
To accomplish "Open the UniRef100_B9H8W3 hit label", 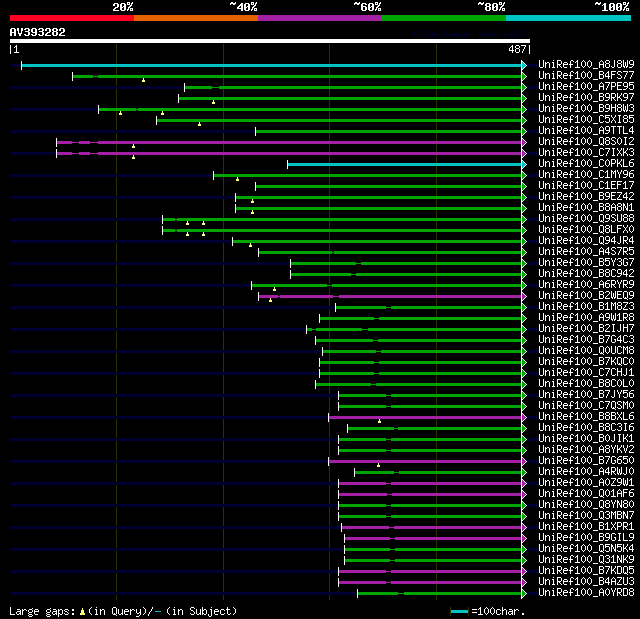I will click(586, 109).
